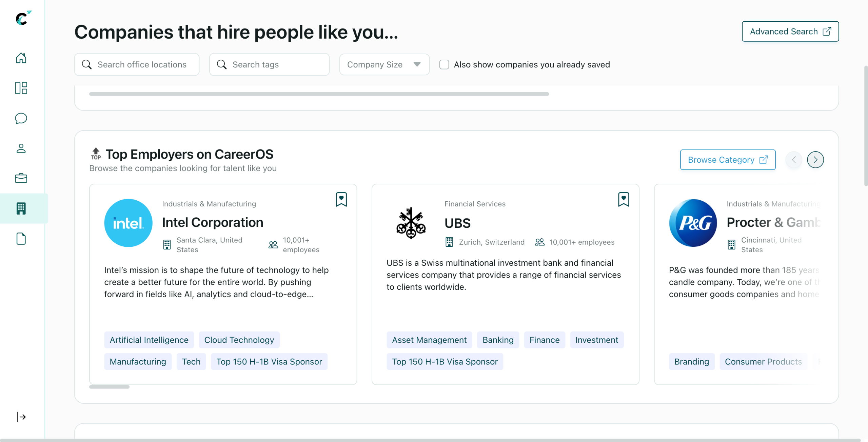Click the horizontal scrollbar under company cards

(109, 387)
